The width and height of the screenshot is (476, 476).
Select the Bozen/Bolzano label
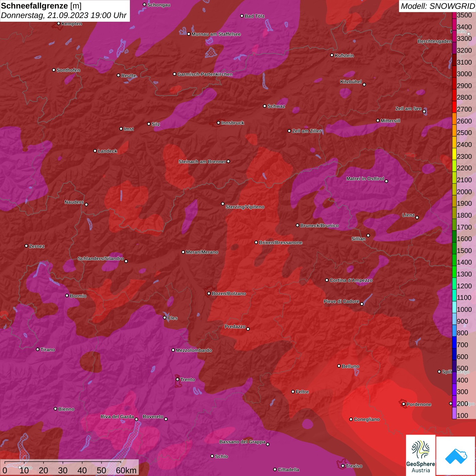click(228, 293)
